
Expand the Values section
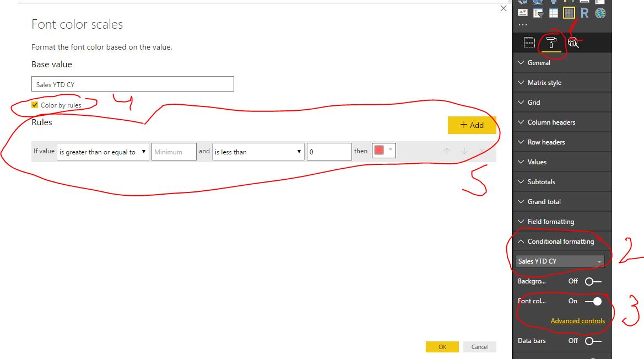pyautogui.click(x=562, y=162)
